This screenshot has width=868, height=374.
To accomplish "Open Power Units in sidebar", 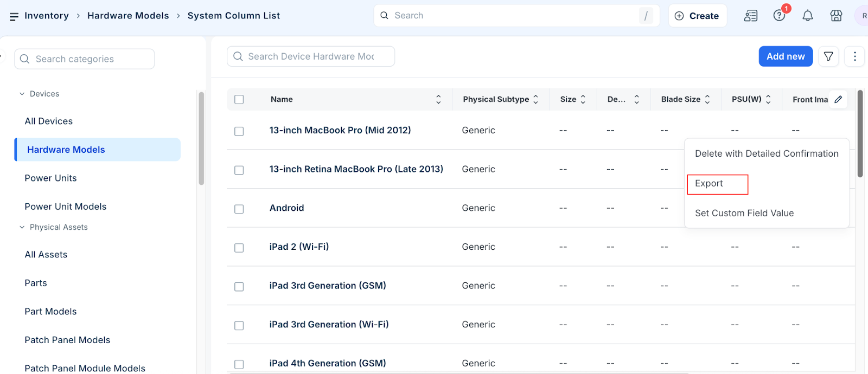I will pyautogui.click(x=50, y=178).
